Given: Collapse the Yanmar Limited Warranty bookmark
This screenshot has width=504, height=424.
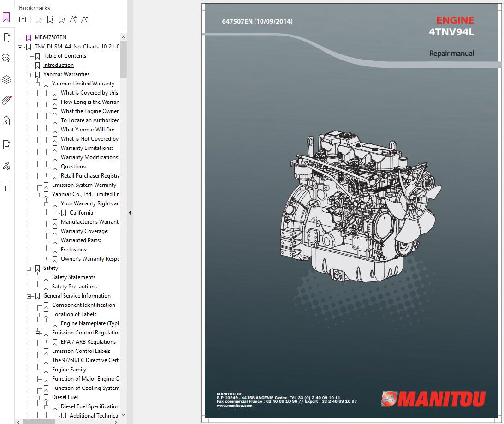Looking at the screenshot, I should pos(37,84).
